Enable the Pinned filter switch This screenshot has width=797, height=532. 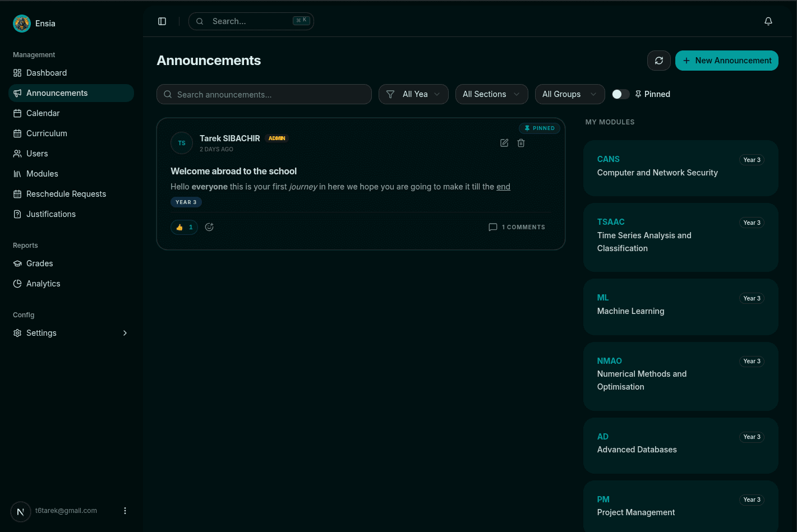tap(621, 94)
